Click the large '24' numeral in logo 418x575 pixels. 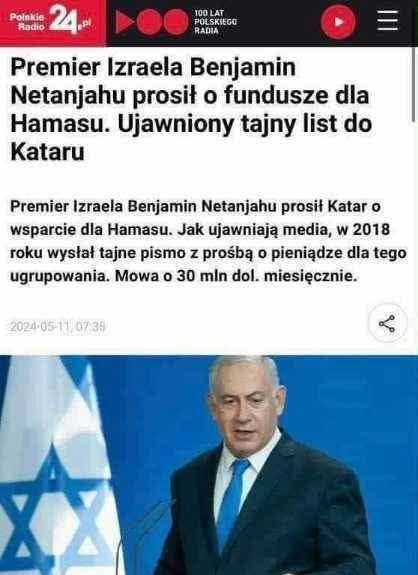pos(63,20)
